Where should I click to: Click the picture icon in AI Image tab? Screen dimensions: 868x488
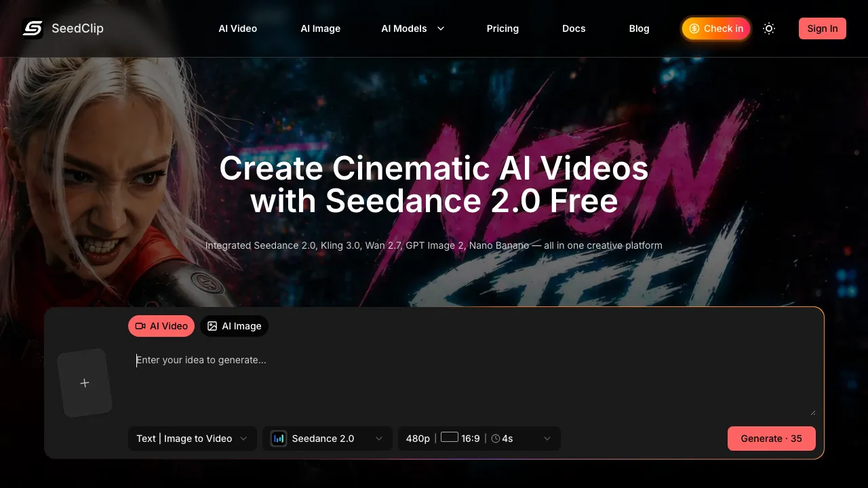point(212,326)
